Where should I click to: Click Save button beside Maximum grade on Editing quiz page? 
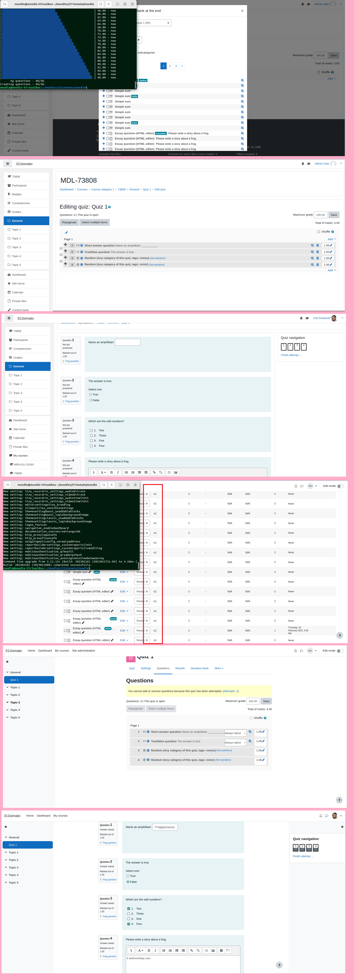tap(334, 215)
